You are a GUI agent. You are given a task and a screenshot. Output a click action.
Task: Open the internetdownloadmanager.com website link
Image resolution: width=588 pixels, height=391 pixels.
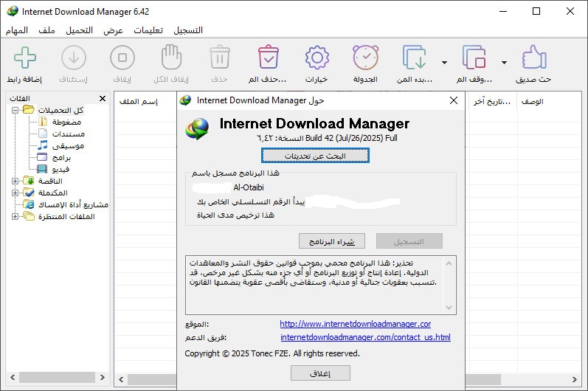pos(355,324)
